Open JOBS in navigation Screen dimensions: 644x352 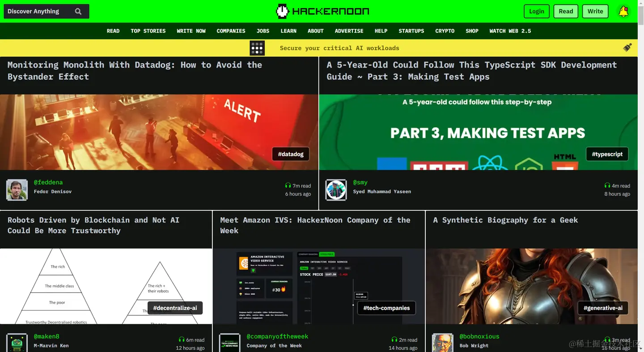[263, 31]
